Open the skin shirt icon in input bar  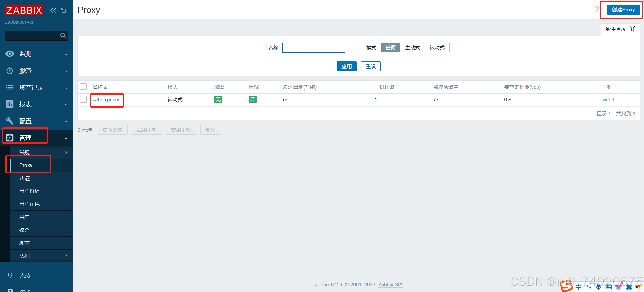[619, 287]
